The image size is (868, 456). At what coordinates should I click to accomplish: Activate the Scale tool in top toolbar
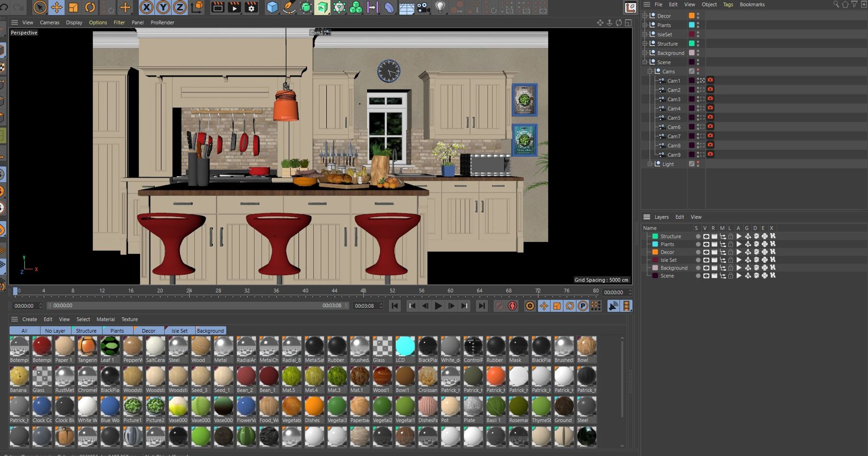click(73, 7)
